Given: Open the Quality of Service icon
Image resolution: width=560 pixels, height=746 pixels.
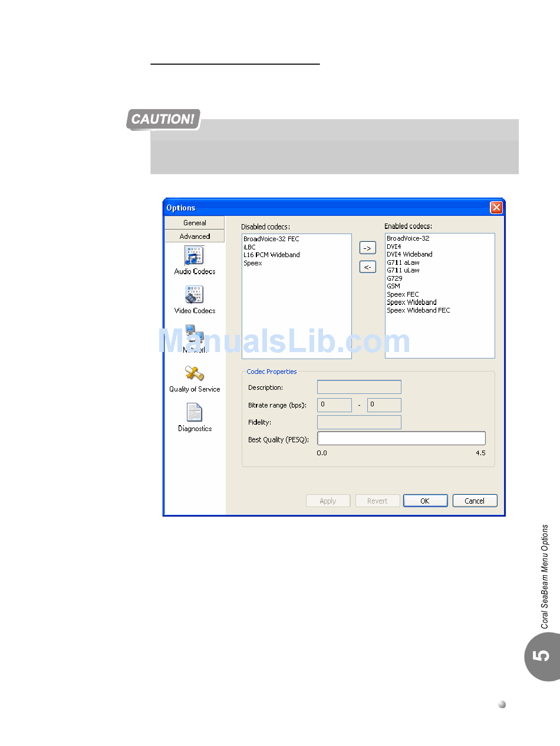Looking at the screenshot, I should 195,374.
